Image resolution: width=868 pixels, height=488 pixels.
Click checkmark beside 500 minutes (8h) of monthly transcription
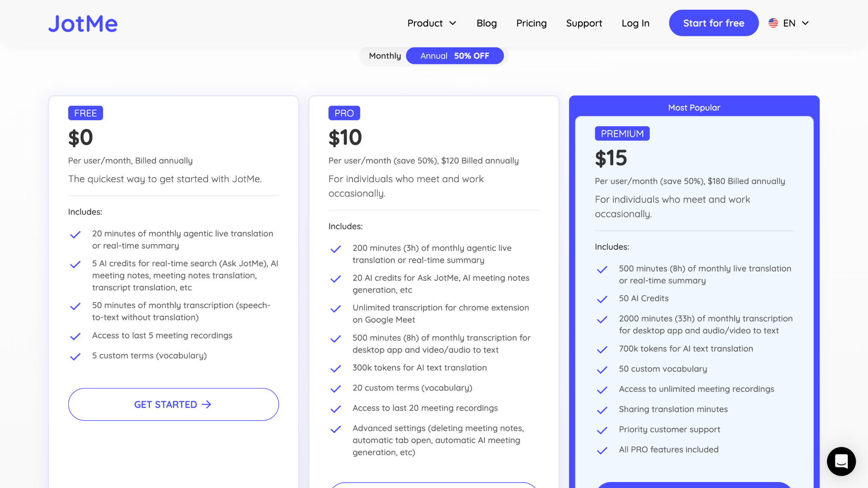pos(336,339)
